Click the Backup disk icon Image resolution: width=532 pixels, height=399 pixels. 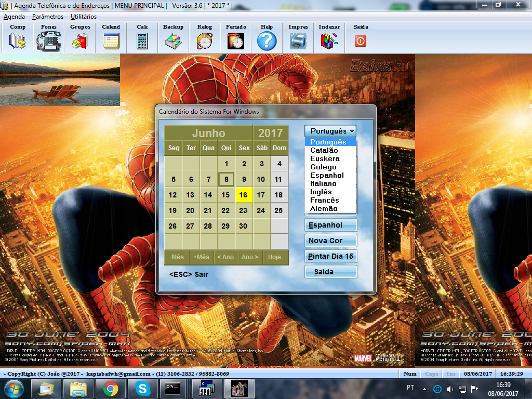point(173,40)
